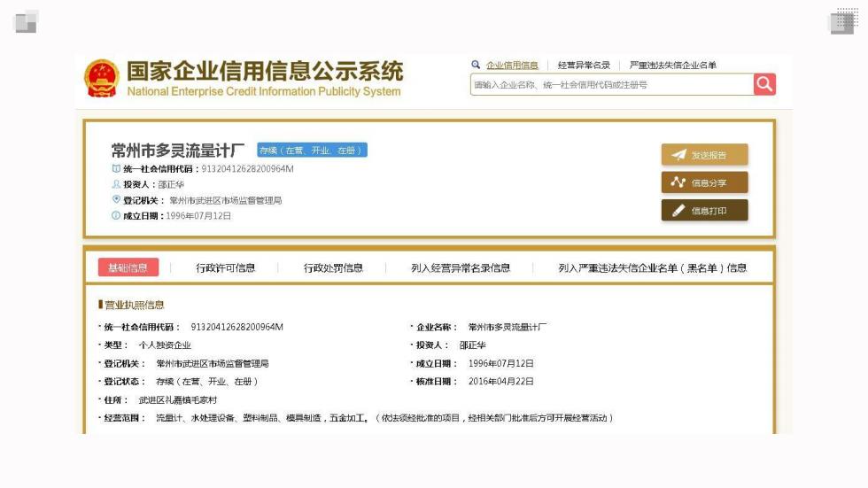Viewport: 868px width, 488px height.
Task: Click the info icon beside 成立日期
Action: pyautogui.click(x=116, y=216)
